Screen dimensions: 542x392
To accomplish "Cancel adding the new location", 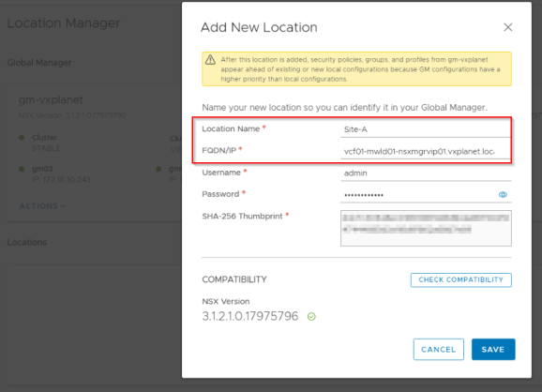I will click(438, 349).
